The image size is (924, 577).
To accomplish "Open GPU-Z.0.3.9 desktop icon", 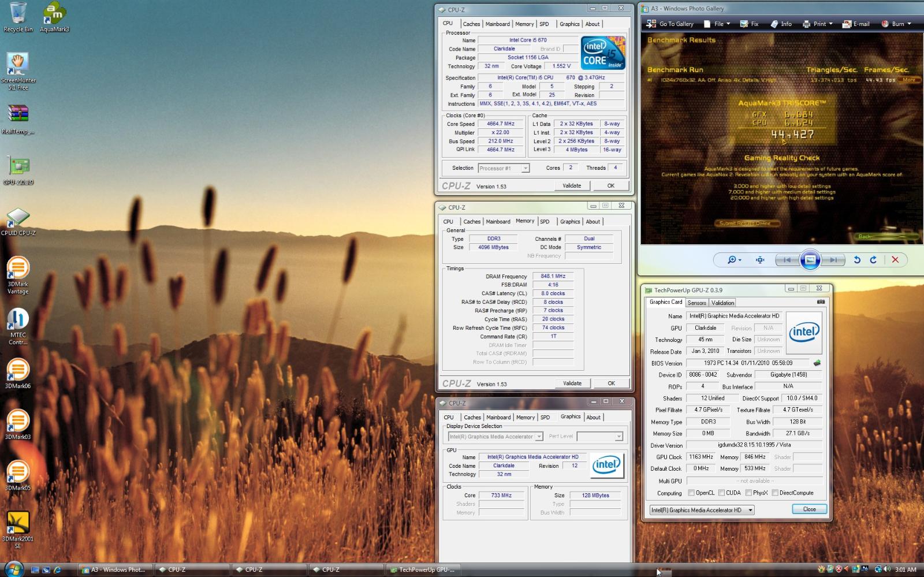I will [x=18, y=170].
